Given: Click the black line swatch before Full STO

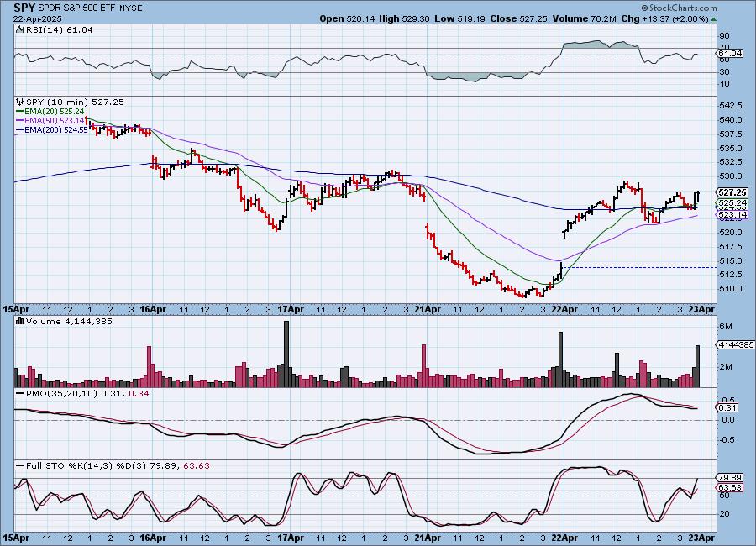Looking at the screenshot, I should [20, 465].
